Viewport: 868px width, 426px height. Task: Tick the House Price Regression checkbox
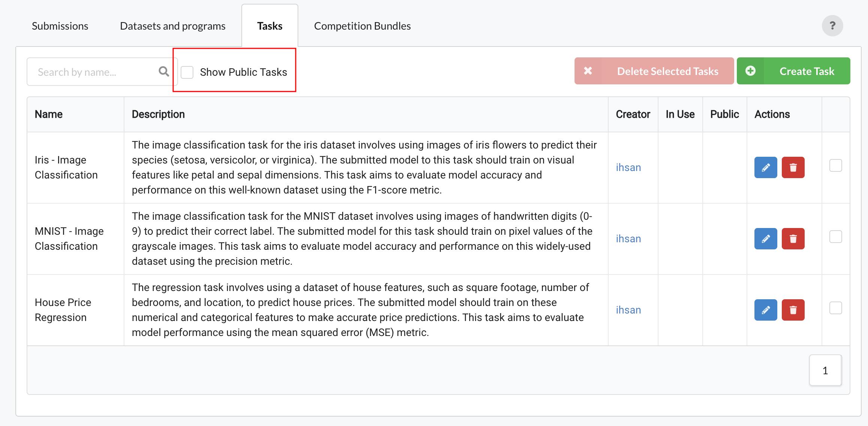[x=835, y=308]
